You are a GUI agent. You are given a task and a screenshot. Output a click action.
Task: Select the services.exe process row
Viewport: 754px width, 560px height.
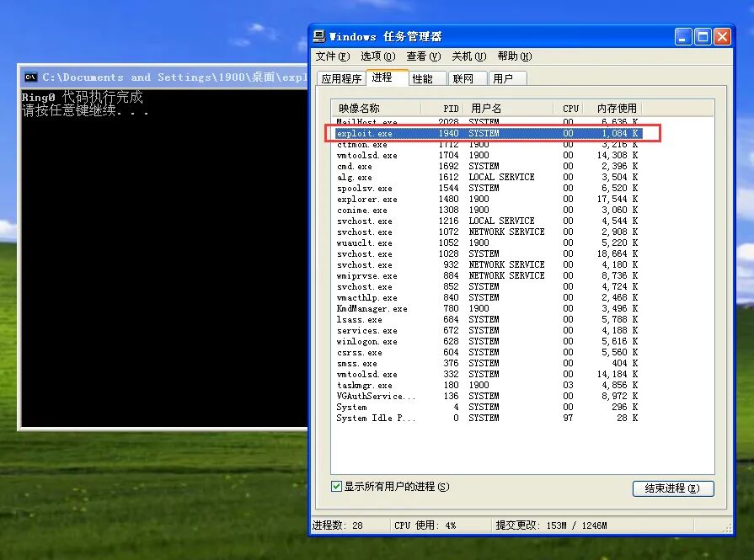tap(488, 331)
